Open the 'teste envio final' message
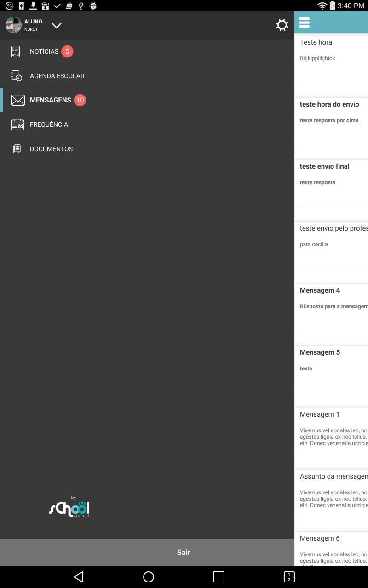Viewport: 368px width, 588px height. pyautogui.click(x=331, y=182)
